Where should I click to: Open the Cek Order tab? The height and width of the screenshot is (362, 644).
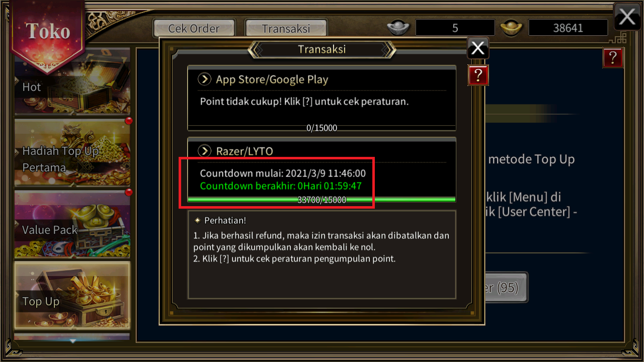[194, 28]
